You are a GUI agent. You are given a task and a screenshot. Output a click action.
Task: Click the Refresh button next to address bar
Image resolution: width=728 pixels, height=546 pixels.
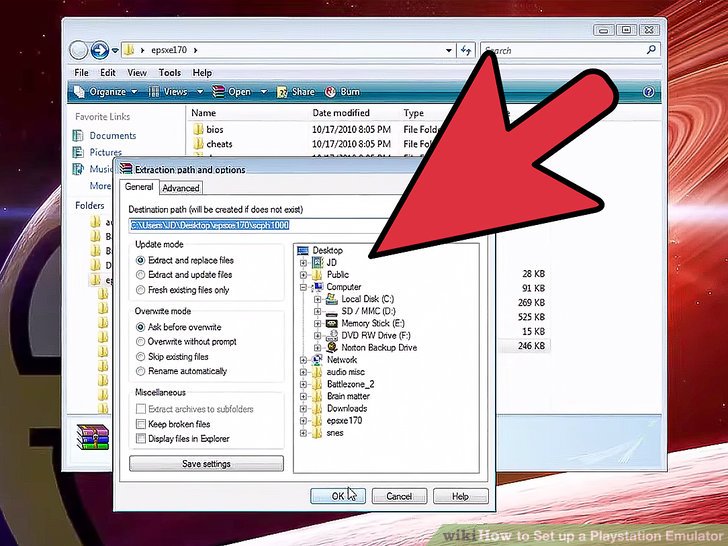click(x=466, y=50)
